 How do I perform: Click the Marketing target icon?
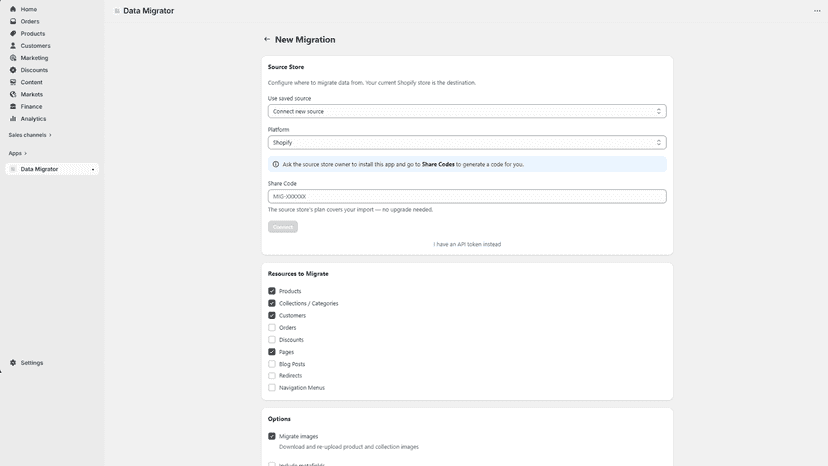click(x=13, y=58)
